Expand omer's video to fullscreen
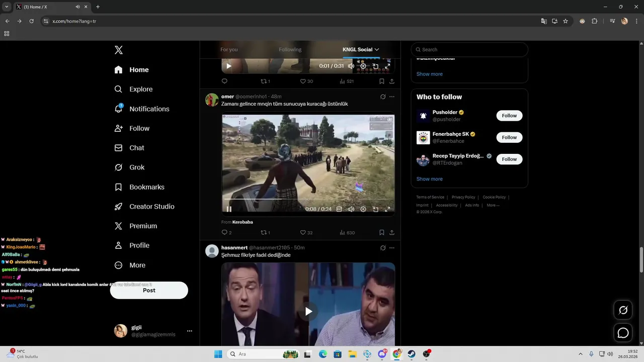Image resolution: width=644 pixels, height=362 pixels. 387,209
